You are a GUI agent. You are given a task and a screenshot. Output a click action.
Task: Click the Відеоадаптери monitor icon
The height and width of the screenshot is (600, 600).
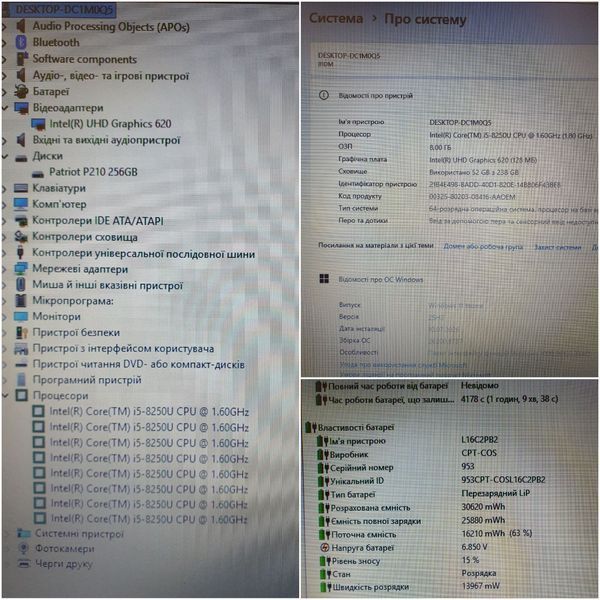pos(21,108)
